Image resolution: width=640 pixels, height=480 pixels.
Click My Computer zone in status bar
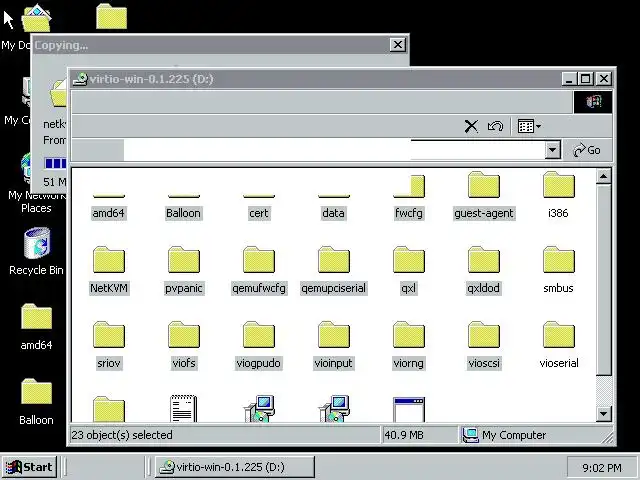click(505, 435)
